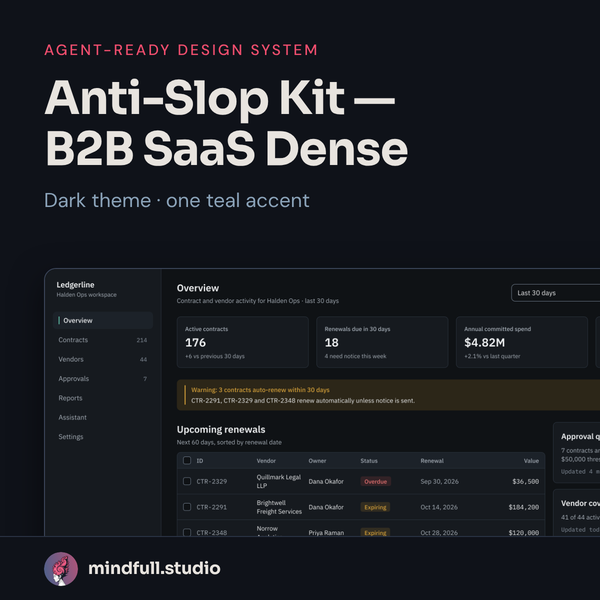Click the mindfull.studio brand name
Image resolution: width=600 pixels, height=600 pixels.
tap(154, 569)
